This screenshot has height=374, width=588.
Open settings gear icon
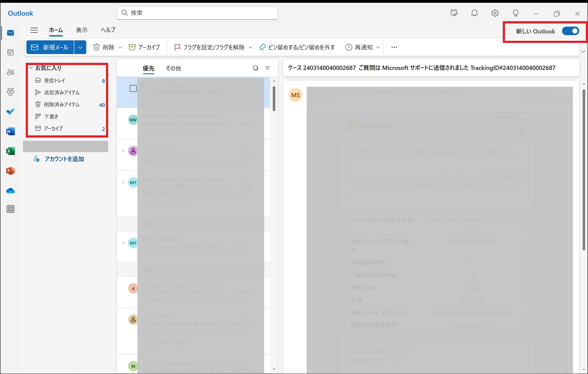[x=495, y=13]
